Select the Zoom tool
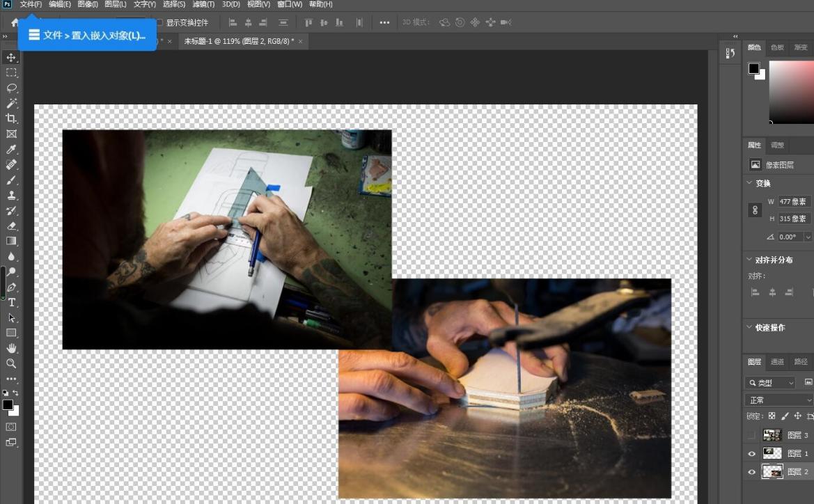The width and height of the screenshot is (814, 504). pos(10,363)
